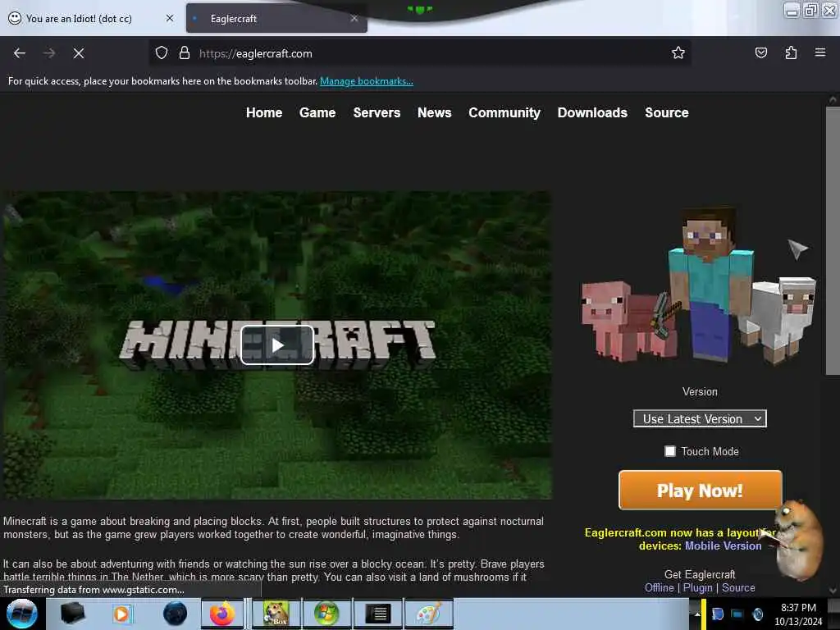Screen dimensions: 840x630
Task: Click the scrollbar up arrow
Action: [x=832, y=99]
